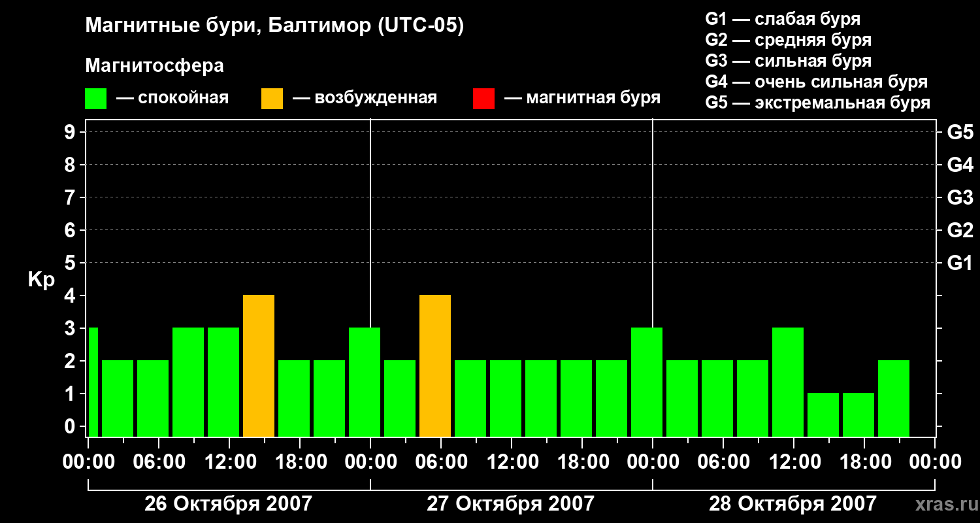Select the '28 Октября 2007' date label
The width and height of the screenshot is (980, 523).
[792, 504]
